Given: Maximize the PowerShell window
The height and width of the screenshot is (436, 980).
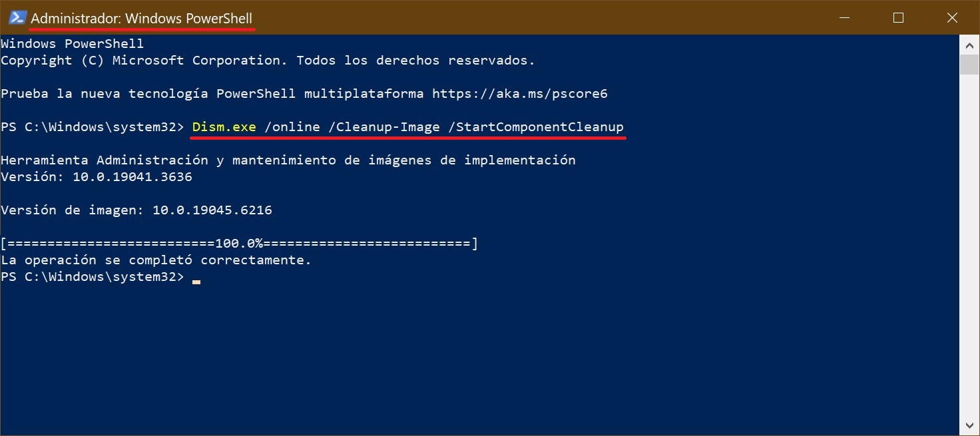Looking at the screenshot, I should click(898, 18).
